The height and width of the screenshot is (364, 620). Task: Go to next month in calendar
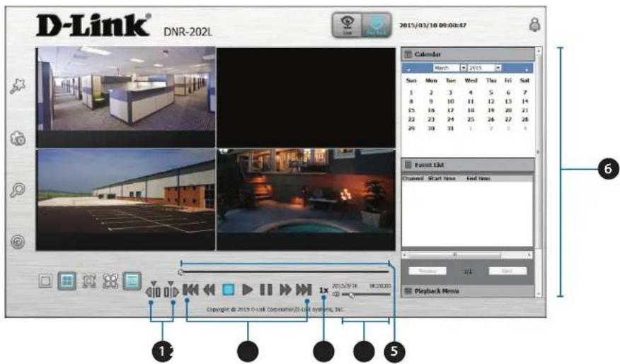(527, 69)
